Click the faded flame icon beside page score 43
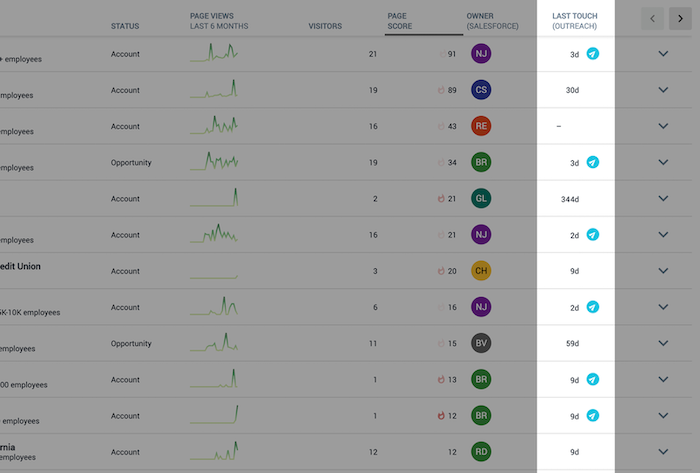This screenshot has width=700, height=473. (441, 126)
